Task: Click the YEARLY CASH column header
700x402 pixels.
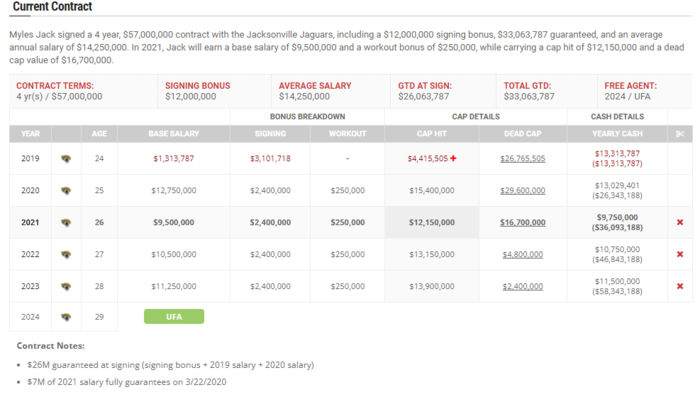Action: pos(617,134)
